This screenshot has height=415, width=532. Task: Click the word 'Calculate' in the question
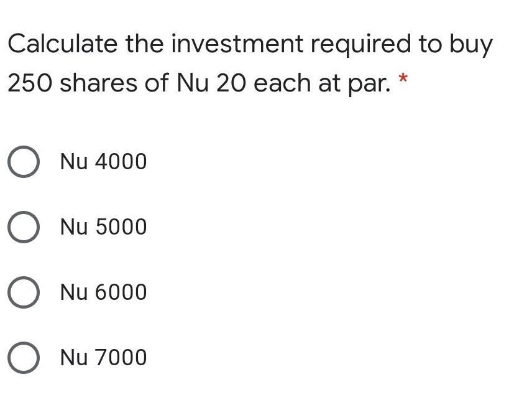tap(62, 44)
